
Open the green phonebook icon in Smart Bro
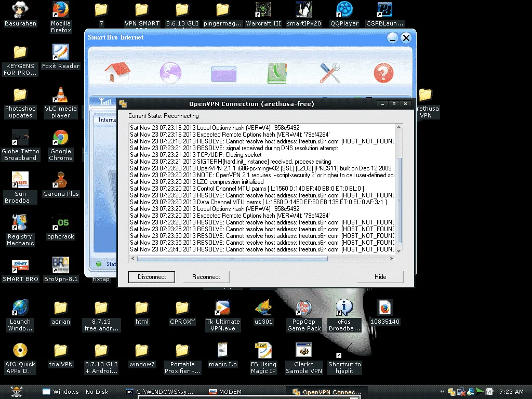point(277,73)
